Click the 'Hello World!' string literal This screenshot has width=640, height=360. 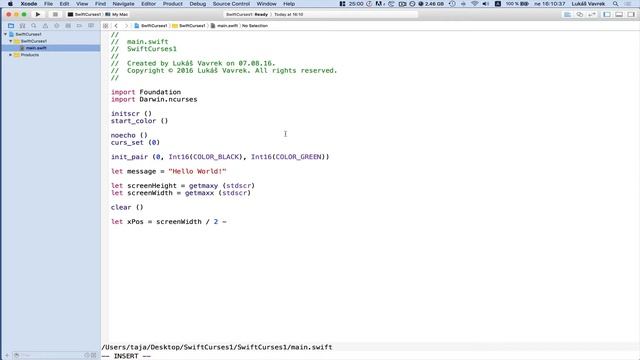(197, 171)
